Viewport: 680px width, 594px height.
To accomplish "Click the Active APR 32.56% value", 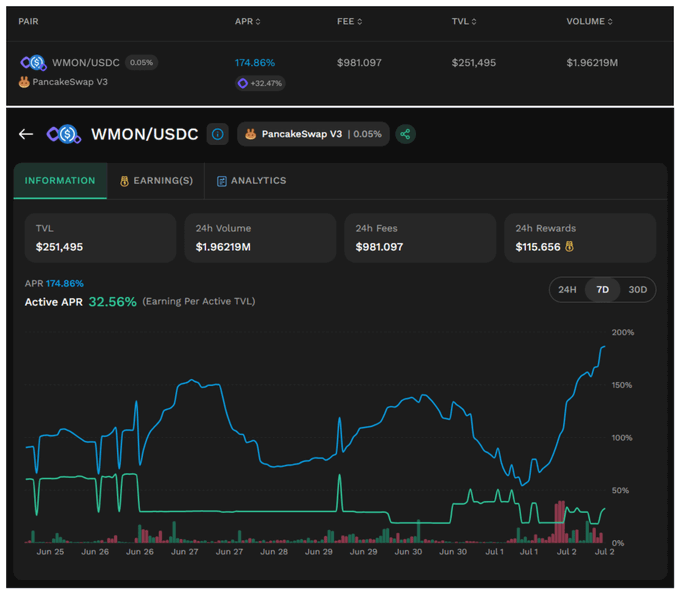I will point(112,302).
